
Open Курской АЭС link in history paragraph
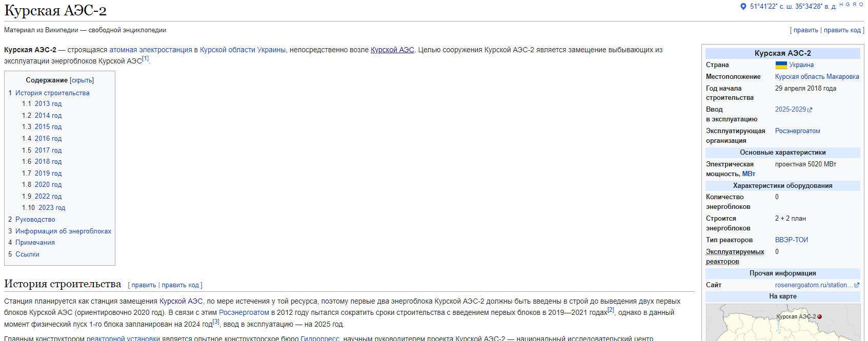click(x=181, y=302)
